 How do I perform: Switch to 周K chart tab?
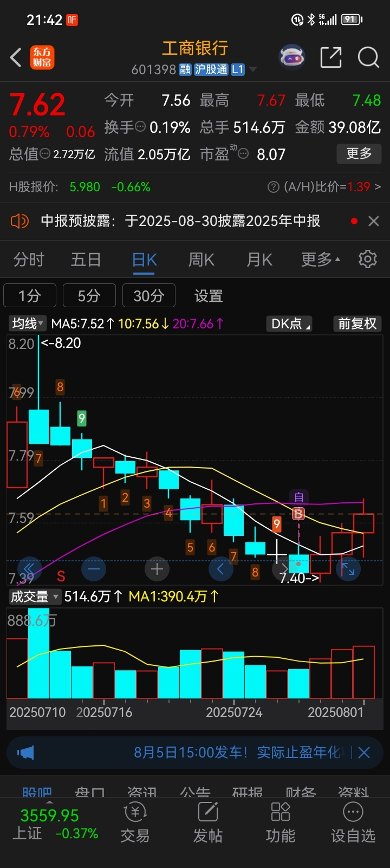(x=201, y=260)
